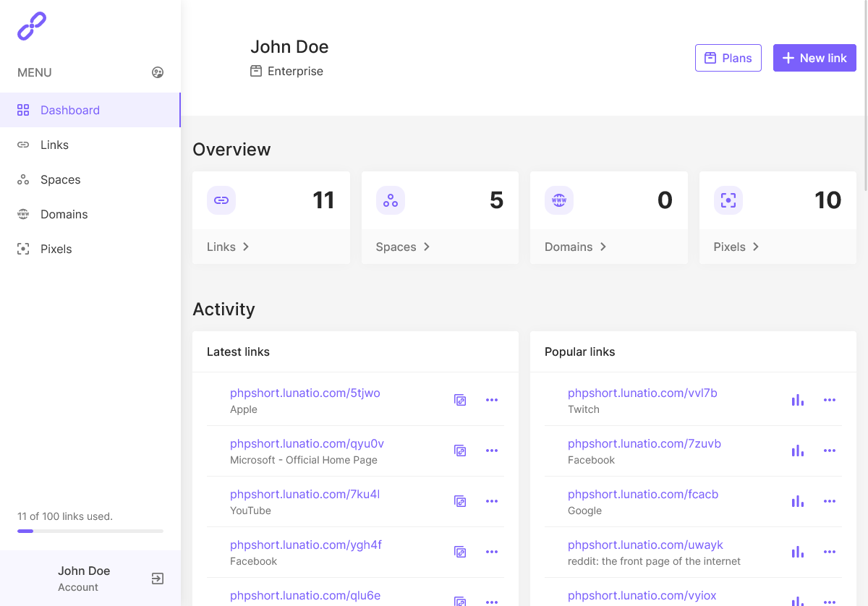Open Domains in the sidebar menu

pos(90,214)
